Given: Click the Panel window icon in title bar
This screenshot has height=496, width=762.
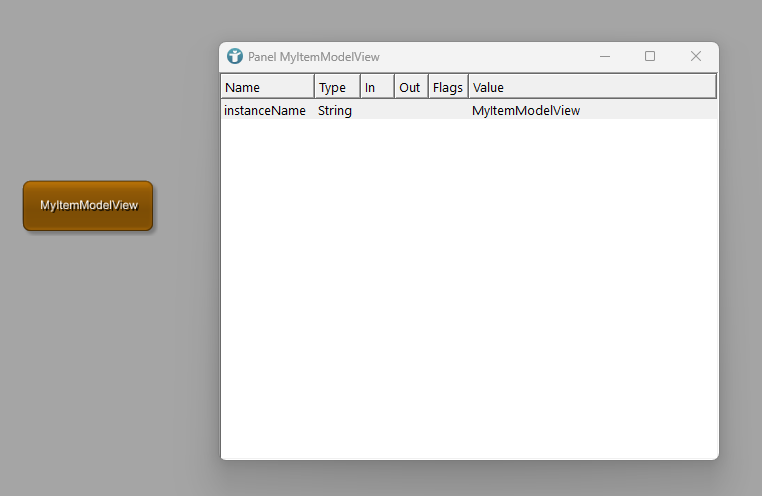Looking at the screenshot, I should pyautogui.click(x=235, y=57).
